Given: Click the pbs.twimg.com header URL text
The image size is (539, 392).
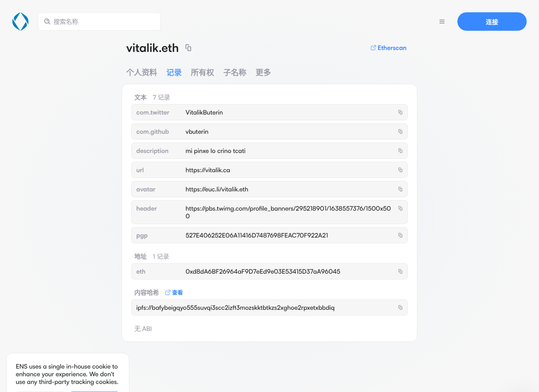Looking at the screenshot, I should coord(288,212).
